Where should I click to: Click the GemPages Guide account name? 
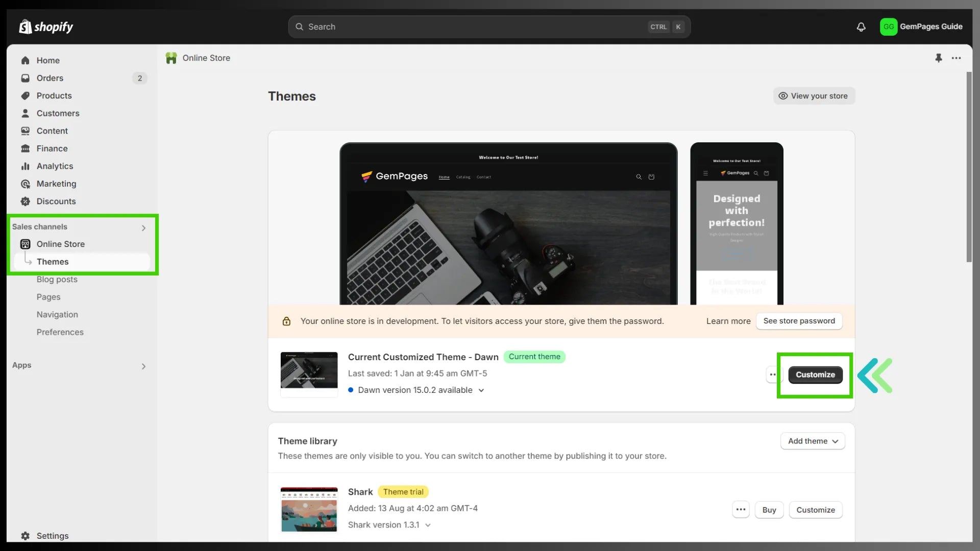pos(931,27)
